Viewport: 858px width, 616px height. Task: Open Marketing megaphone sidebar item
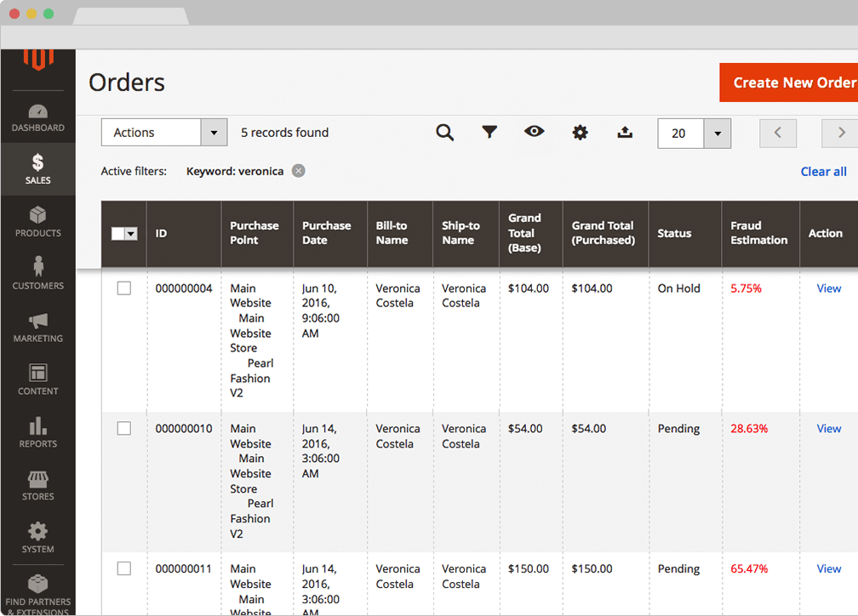[x=38, y=328]
